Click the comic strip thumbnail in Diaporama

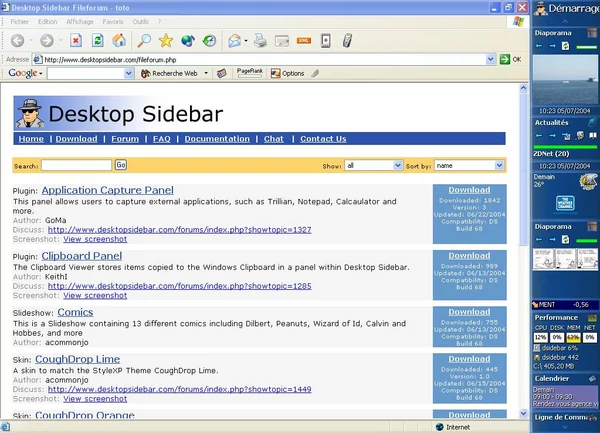pos(565,259)
